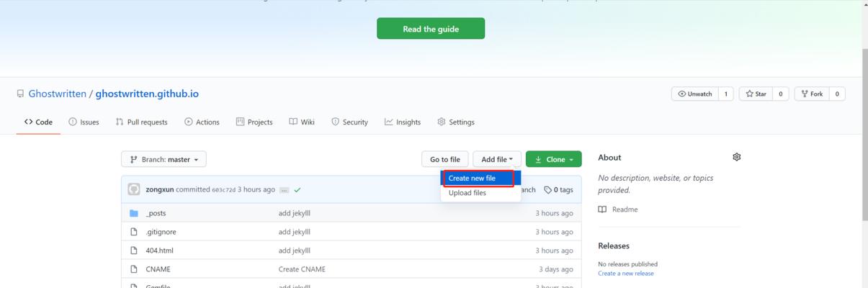Switch to the Settings tab
This screenshot has width=868, height=288.
click(456, 122)
